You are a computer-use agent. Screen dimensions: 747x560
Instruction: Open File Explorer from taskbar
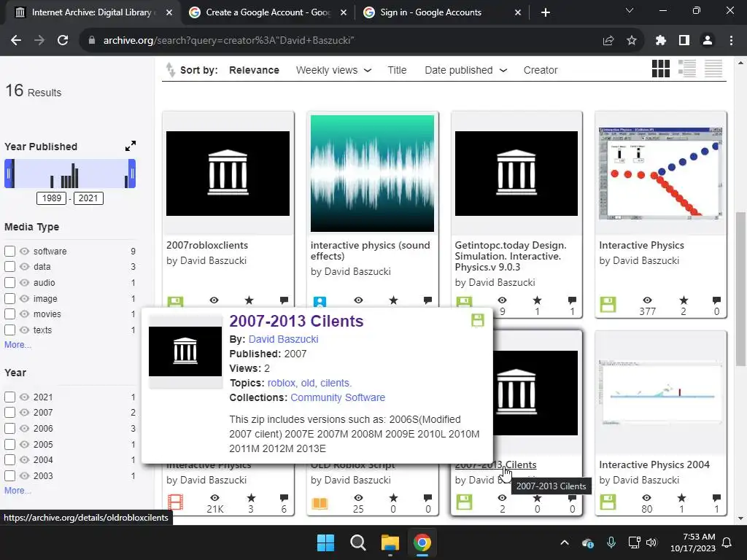pyautogui.click(x=390, y=542)
